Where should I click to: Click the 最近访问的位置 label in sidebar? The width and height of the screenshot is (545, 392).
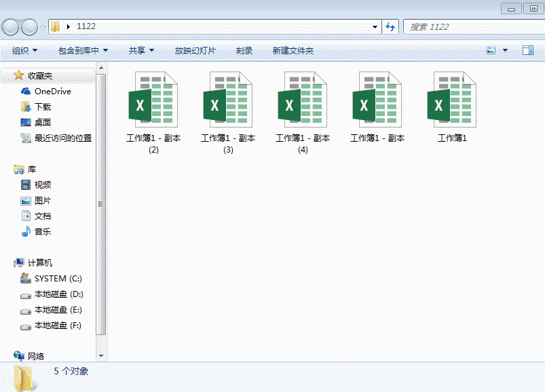(63, 138)
